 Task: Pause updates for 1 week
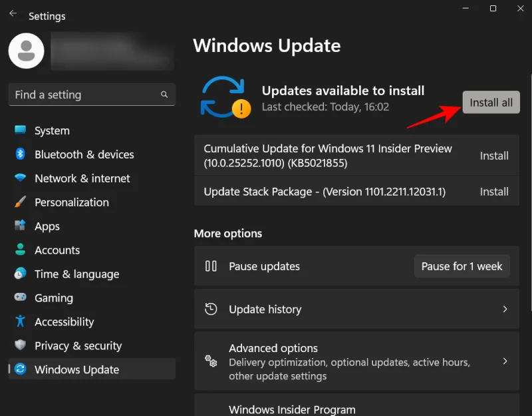[x=462, y=266]
